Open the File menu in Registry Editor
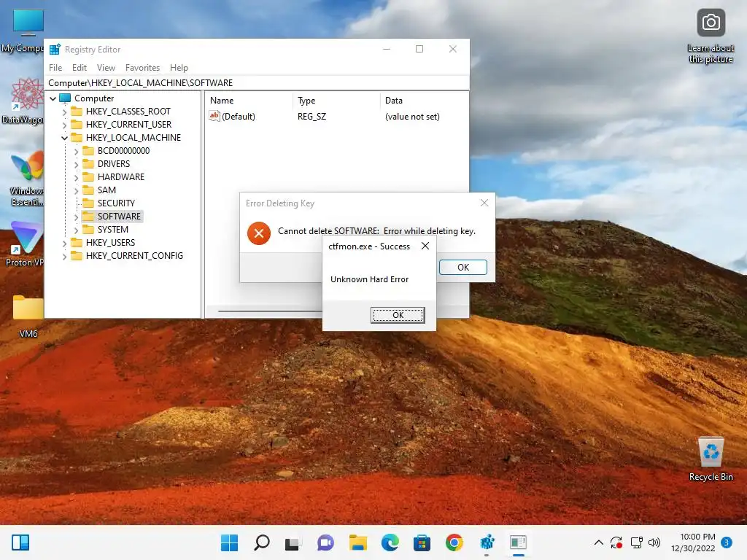This screenshot has height=560, width=747. 55,68
